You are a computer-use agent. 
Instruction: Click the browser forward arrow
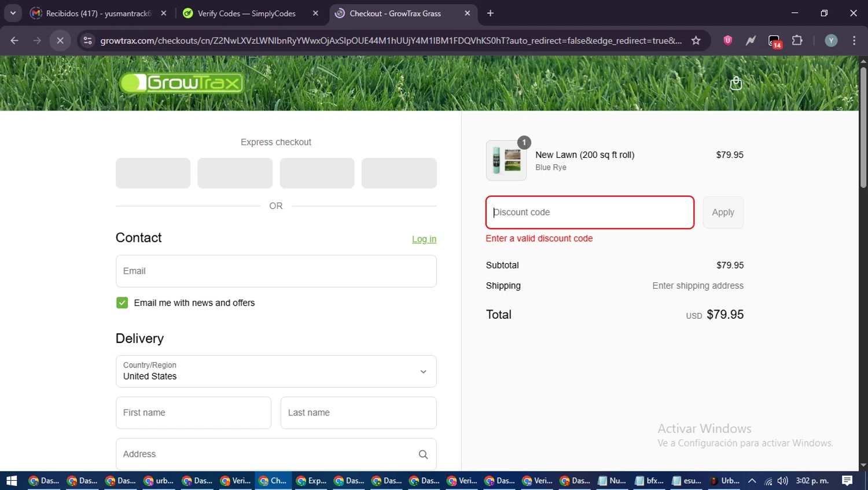click(x=37, y=40)
